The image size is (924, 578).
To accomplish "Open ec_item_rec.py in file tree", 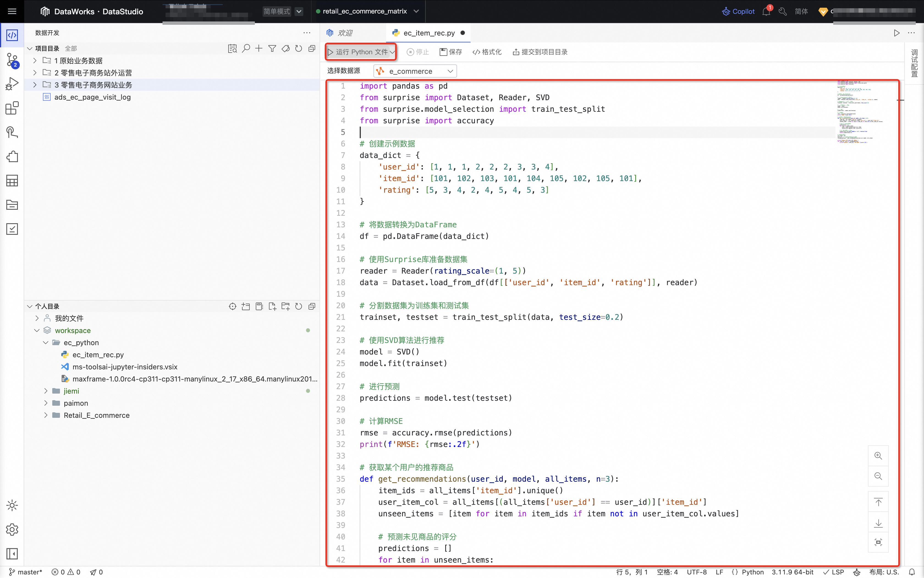I will pyautogui.click(x=98, y=355).
